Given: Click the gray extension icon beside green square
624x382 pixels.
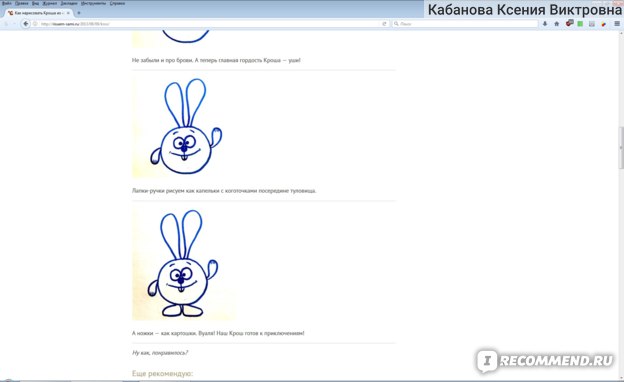Looking at the screenshot, I should 592,24.
